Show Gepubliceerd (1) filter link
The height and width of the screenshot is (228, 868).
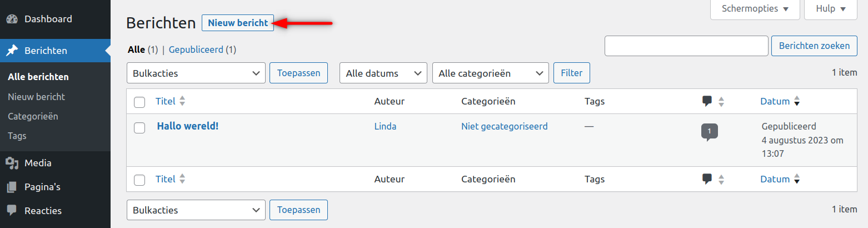pos(203,49)
